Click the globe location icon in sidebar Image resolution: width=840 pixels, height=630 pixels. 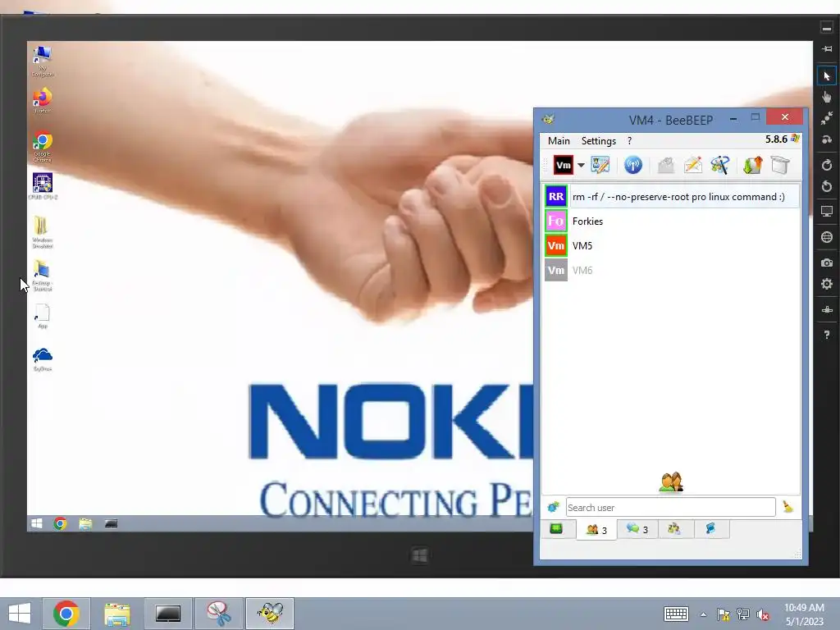pyautogui.click(x=827, y=237)
